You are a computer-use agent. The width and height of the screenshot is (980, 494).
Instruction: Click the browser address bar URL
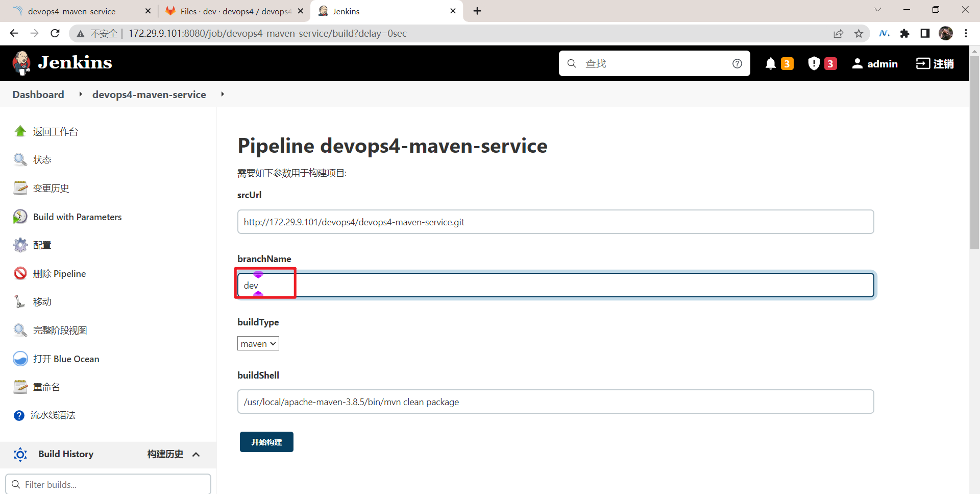pos(267,33)
